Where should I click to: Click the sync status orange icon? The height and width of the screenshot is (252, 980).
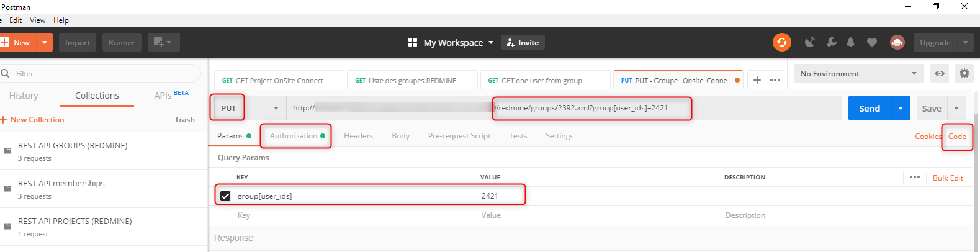tap(782, 42)
